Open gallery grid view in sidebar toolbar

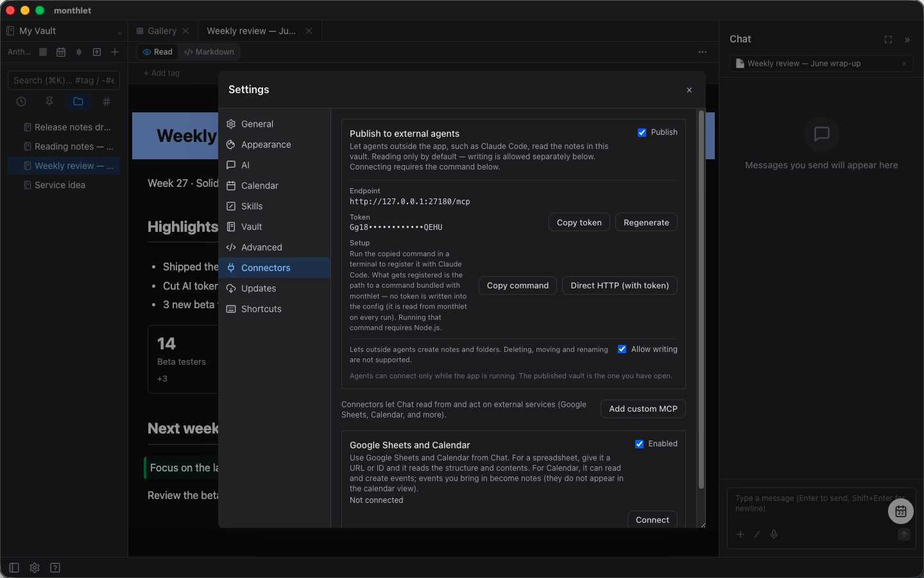click(43, 52)
